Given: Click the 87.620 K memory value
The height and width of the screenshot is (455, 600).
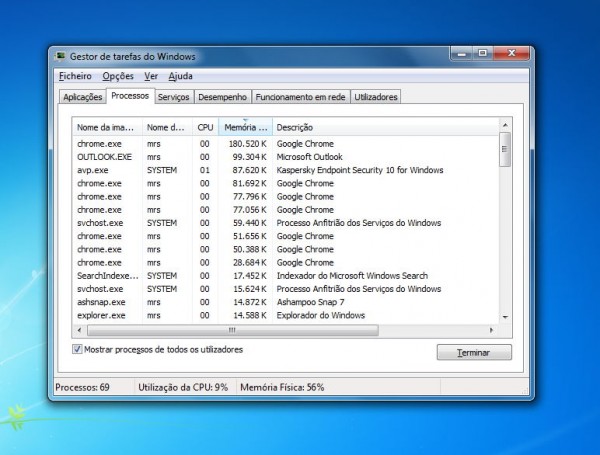Looking at the screenshot, I should click(x=249, y=170).
